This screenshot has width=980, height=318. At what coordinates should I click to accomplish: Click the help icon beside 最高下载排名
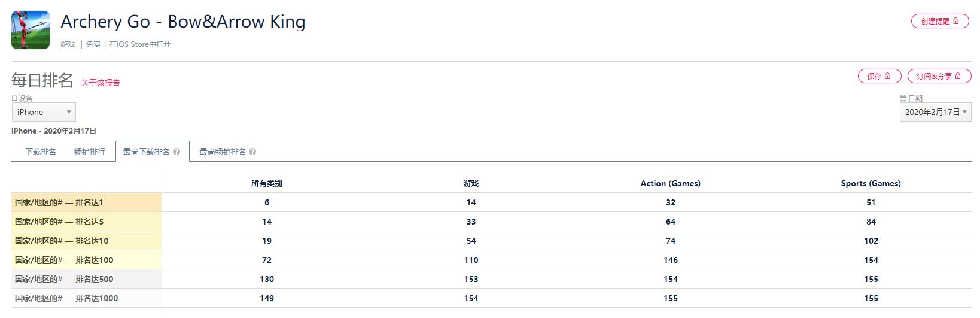pyautogui.click(x=176, y=152)
